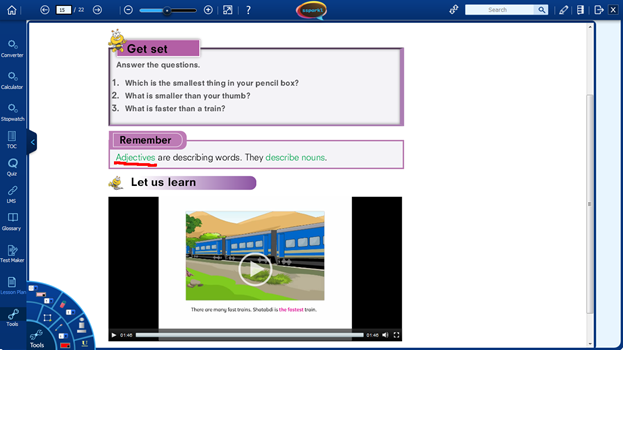Click the logo at top center

(312, 10)
